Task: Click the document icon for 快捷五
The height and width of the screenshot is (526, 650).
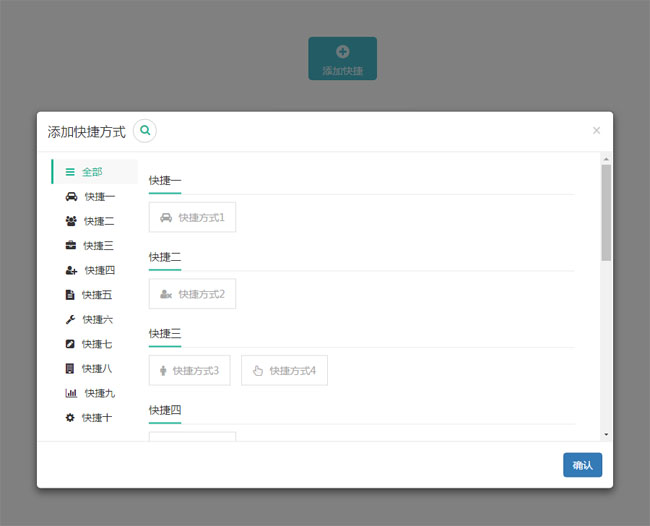Action: point(70,295)
